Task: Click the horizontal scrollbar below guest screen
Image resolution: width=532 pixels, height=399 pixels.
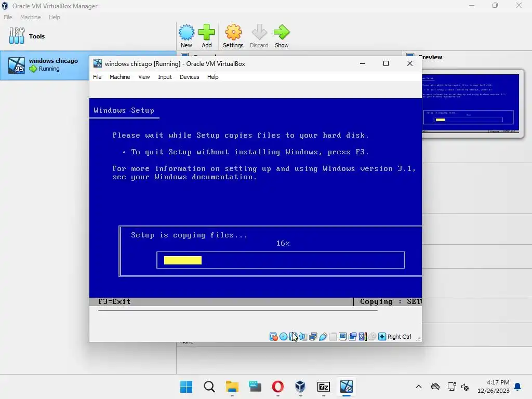Action: (x=237, y=311)
